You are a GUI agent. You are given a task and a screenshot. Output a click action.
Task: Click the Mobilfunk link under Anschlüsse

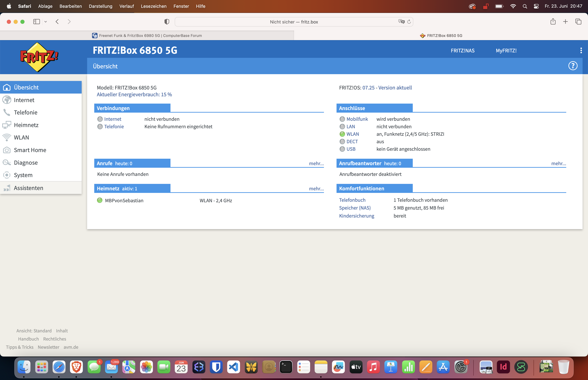click(x=357, y=119)
